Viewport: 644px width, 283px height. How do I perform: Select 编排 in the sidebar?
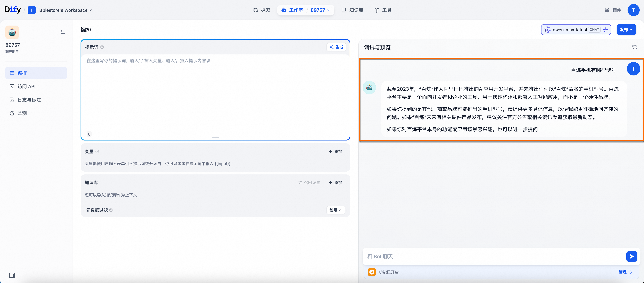(36, 73)
